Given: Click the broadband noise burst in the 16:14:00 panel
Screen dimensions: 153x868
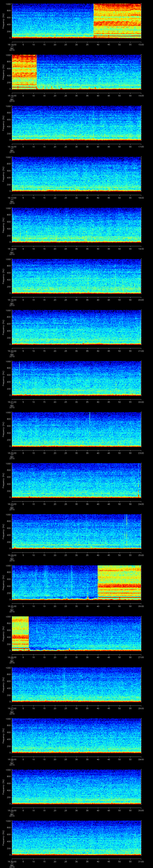Looking at the screenshot, I should pos(117,21).
